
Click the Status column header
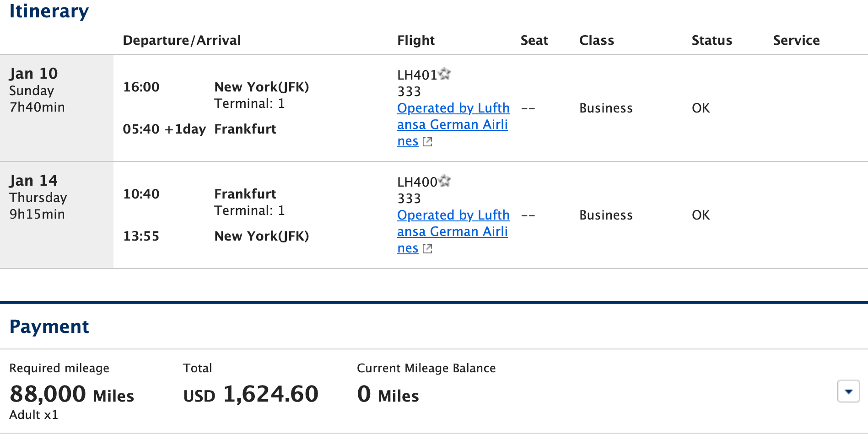712,40
